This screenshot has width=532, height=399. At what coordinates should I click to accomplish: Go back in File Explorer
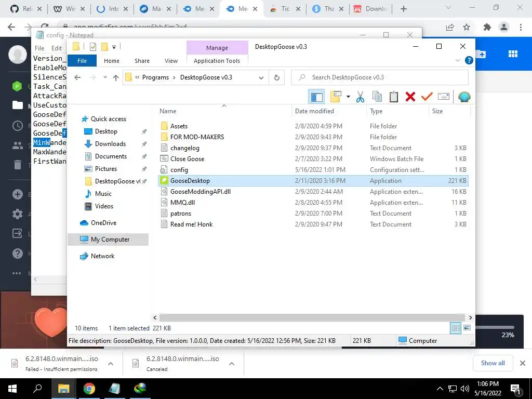pyautogui.click(x=77, y=78)
